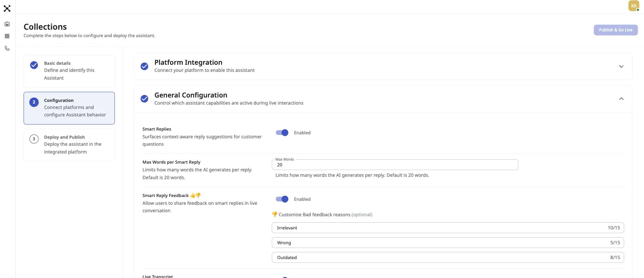Click the Smart Replies setting label
The width and height of the screenshot is (644, 278).
point(157,129)
